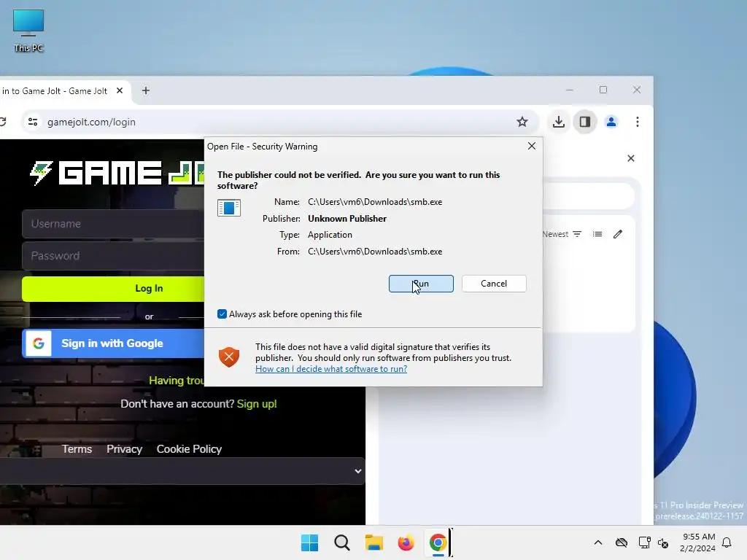
Task: Click the network display tray icon
Action: (645, 542)
